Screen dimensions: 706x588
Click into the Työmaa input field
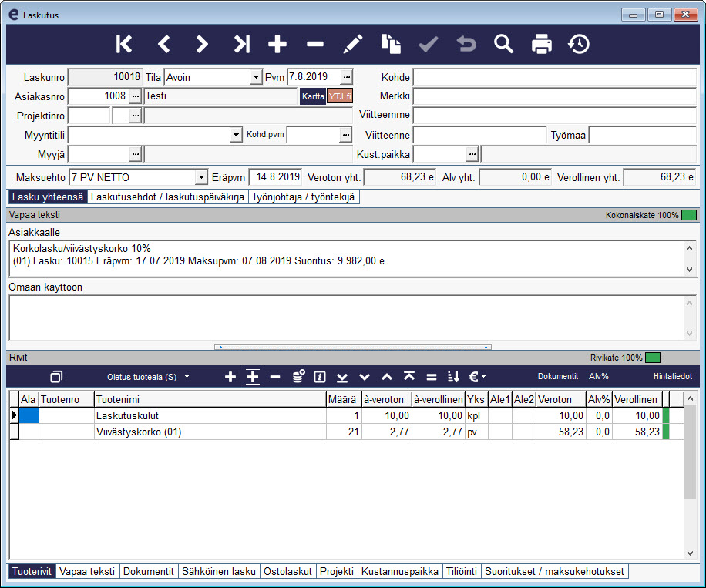coord(643,135)
